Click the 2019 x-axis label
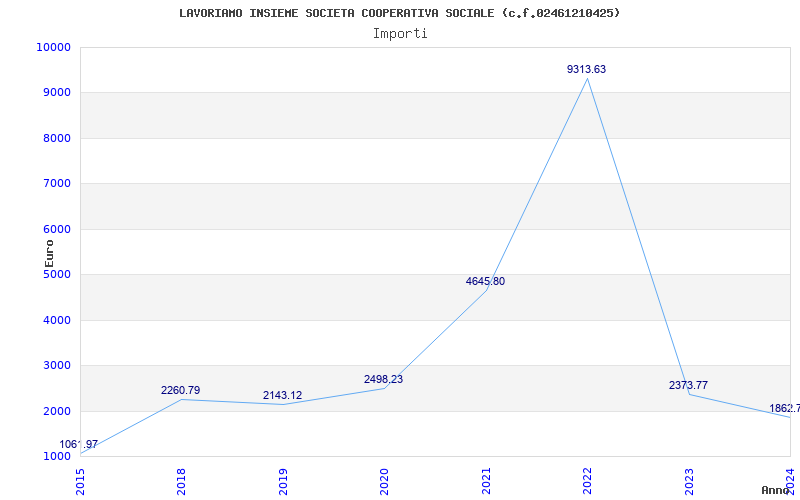This screenshot has width=800, height=500. pos(283,481)
